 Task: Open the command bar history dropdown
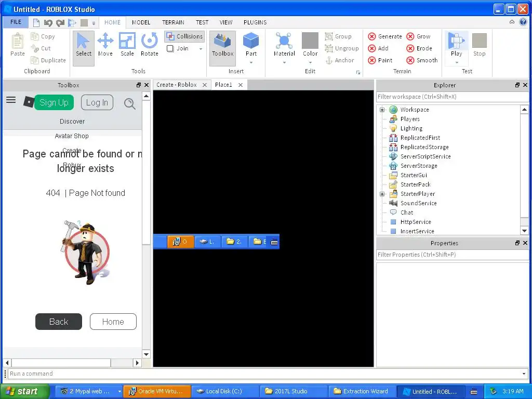tap(524, 374)
